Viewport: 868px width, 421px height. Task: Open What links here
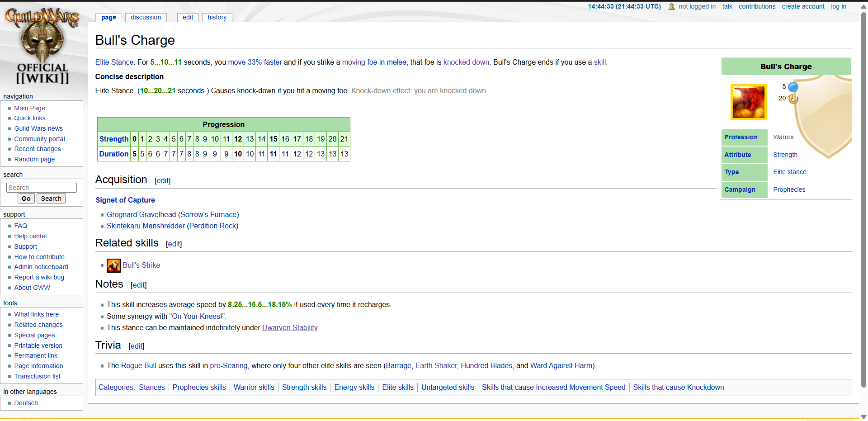click(x=36, y=314)
